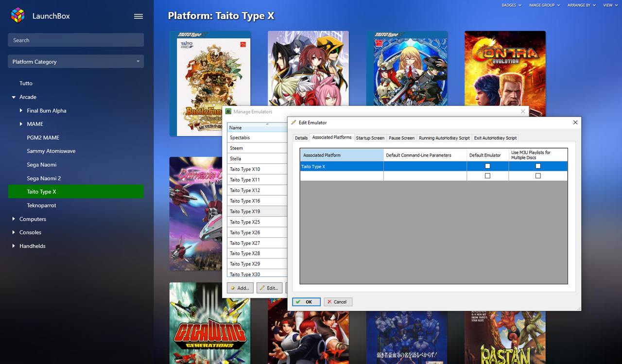This screenshot has height=364, width=622.
Task: Select Taito Type X11 emulator
Action: tap(257, 180)
